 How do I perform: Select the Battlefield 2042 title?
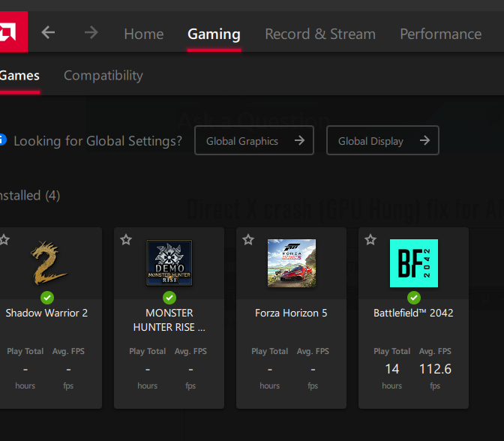pos(413,313)
